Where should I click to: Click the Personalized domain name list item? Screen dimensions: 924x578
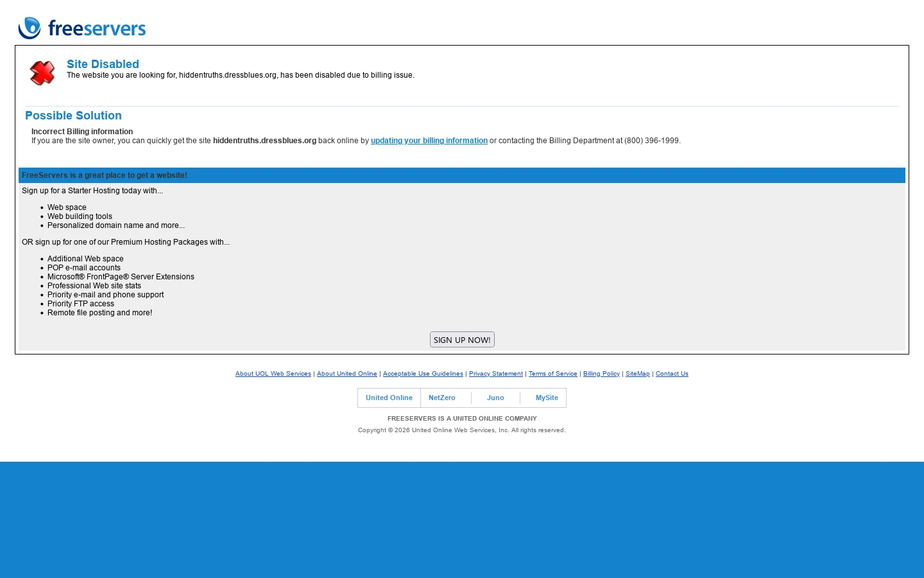point(116,225)
